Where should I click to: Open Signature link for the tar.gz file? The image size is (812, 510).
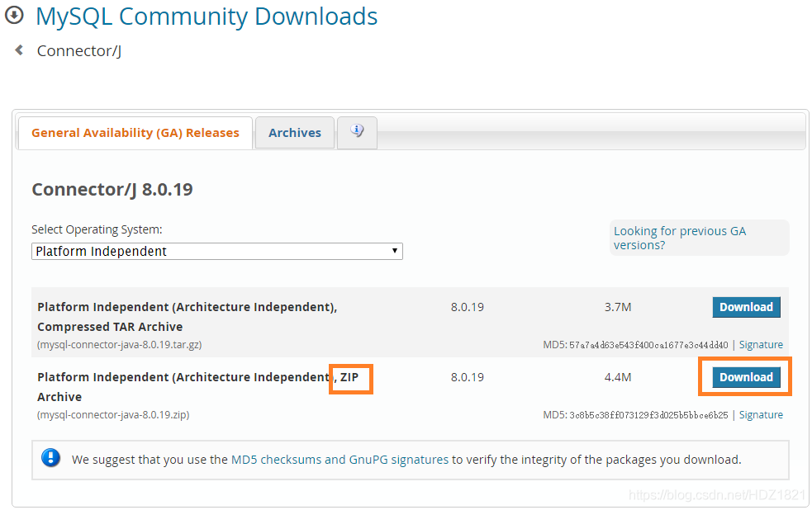tap(761, 345)
